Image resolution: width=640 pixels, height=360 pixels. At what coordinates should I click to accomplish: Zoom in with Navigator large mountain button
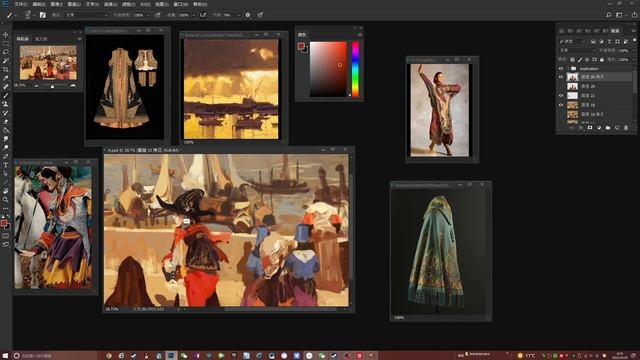point(73,85)
